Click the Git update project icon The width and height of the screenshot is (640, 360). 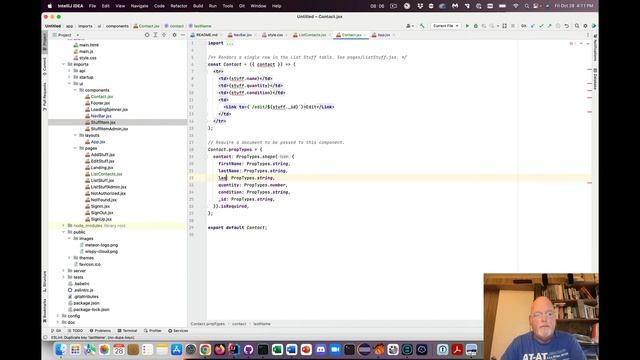(533, 26)
